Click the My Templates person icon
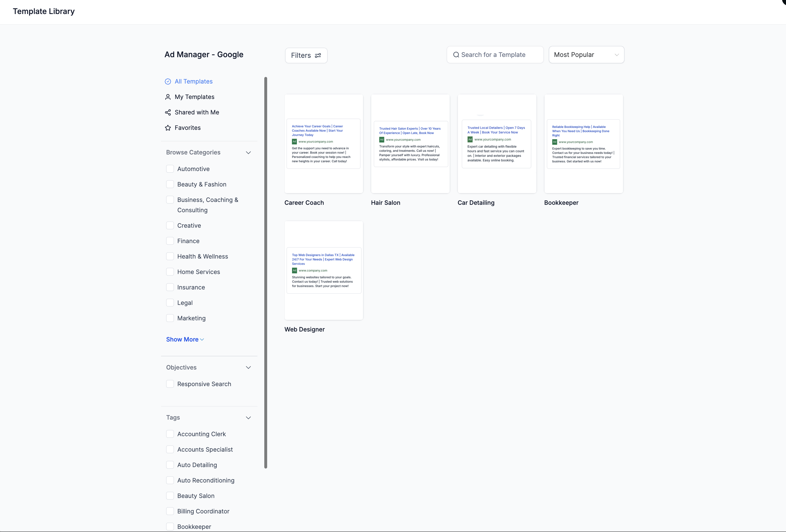This screenshot has height=532, width=786. pos(168,97)
